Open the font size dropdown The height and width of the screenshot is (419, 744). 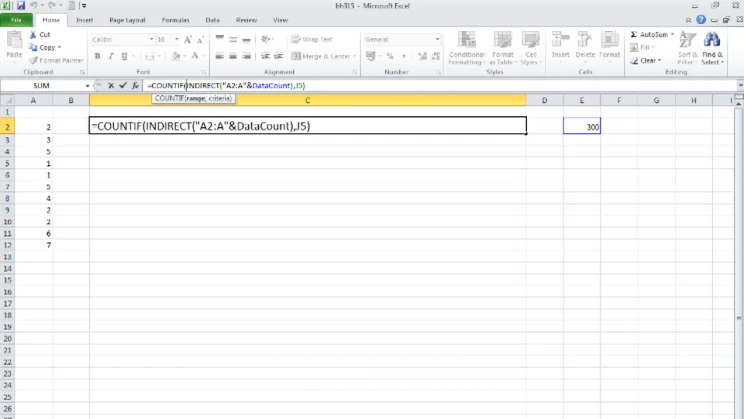(176, 40)
